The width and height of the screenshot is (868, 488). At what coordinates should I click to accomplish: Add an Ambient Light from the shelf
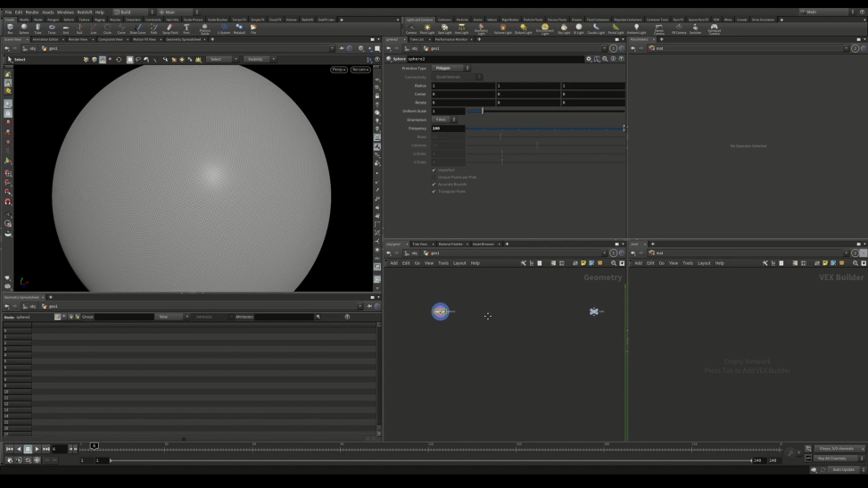(637, 29)
